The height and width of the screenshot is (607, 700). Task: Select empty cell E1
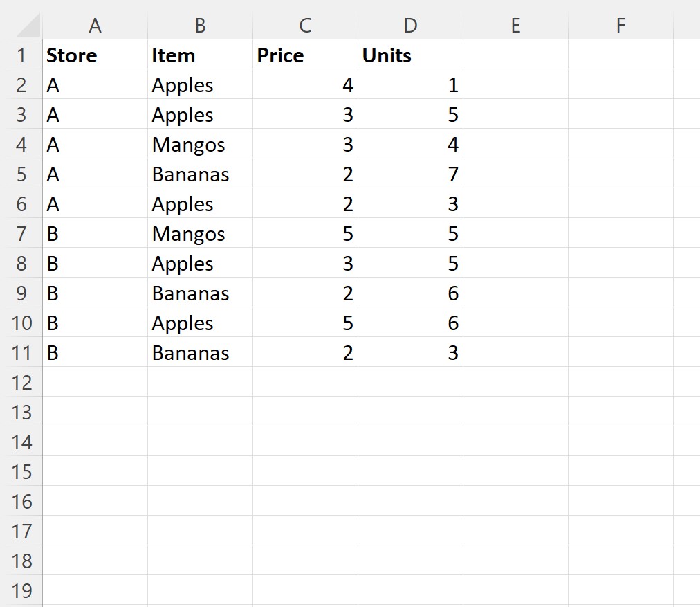coord(515,55)
